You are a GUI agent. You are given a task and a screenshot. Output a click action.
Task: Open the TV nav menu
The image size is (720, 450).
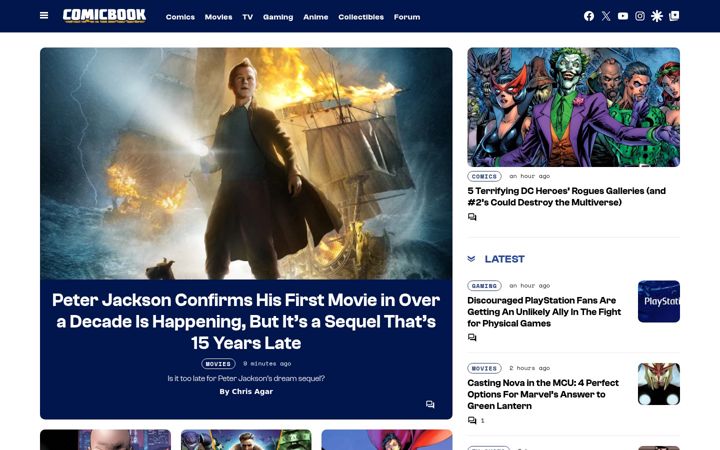248,17
